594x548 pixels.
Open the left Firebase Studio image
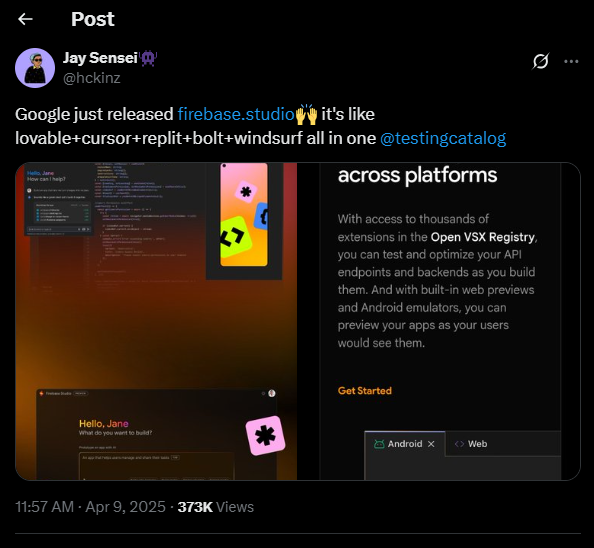pos(156,321)
